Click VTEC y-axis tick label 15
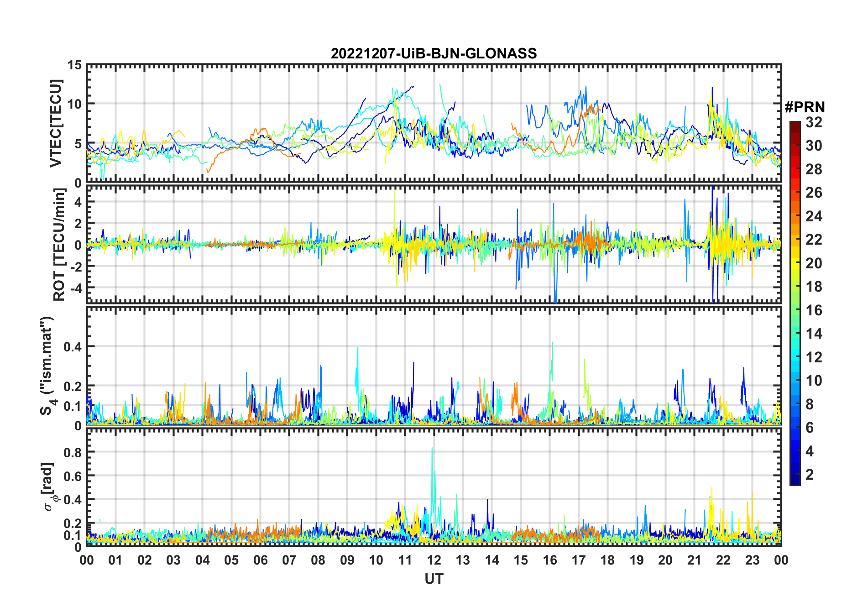The height and width of the screenshot is (607, 868). [75, 65]
